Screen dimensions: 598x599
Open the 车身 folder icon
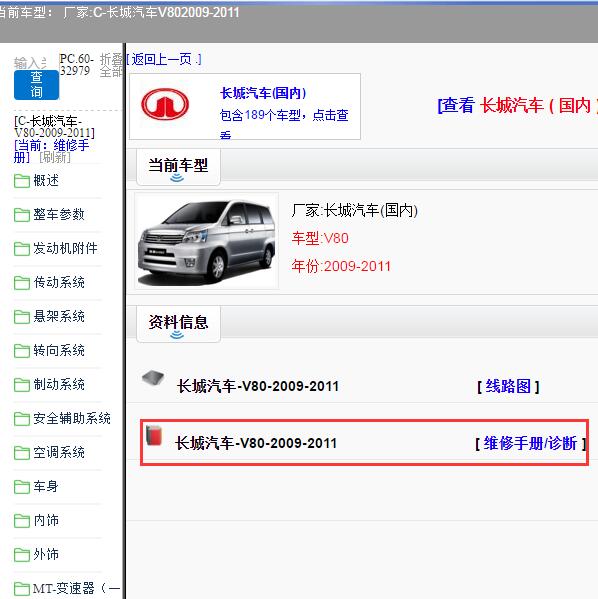pyautogui.click(x=22, y=487)
